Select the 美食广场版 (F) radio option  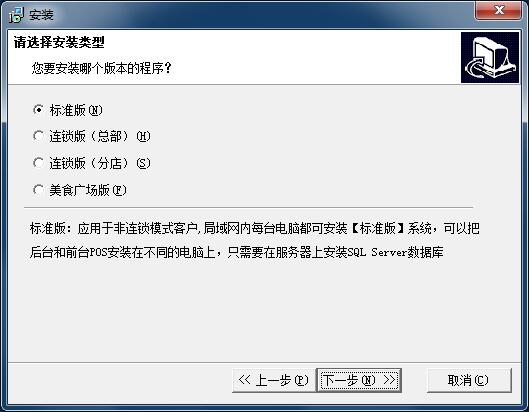(x=38, y=190)
